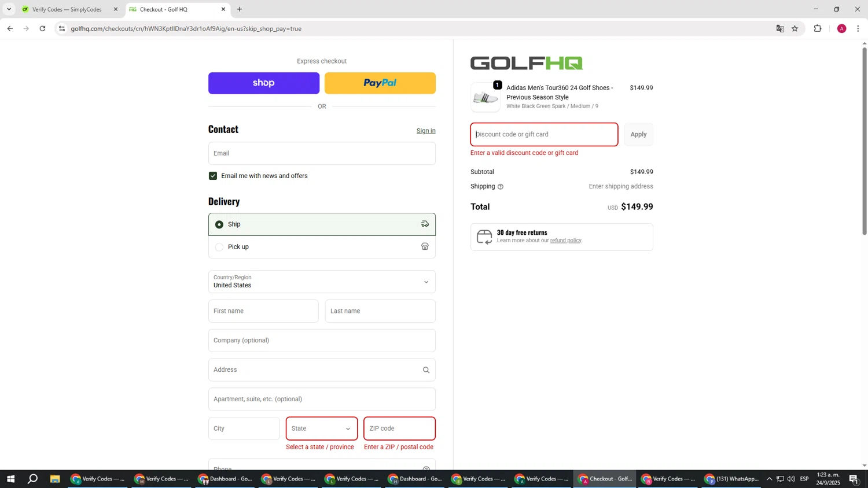
Task: Open Windows taskbar search
Action: point(33,479)
